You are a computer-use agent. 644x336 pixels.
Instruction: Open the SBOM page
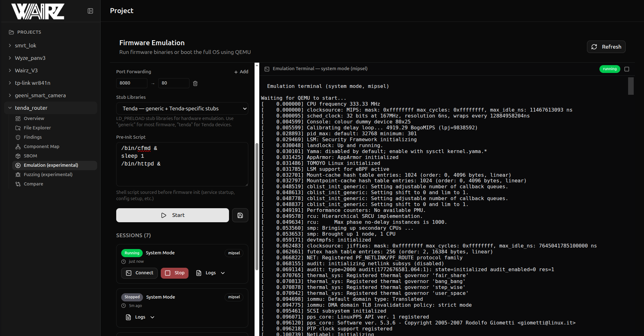coord(30,156)
